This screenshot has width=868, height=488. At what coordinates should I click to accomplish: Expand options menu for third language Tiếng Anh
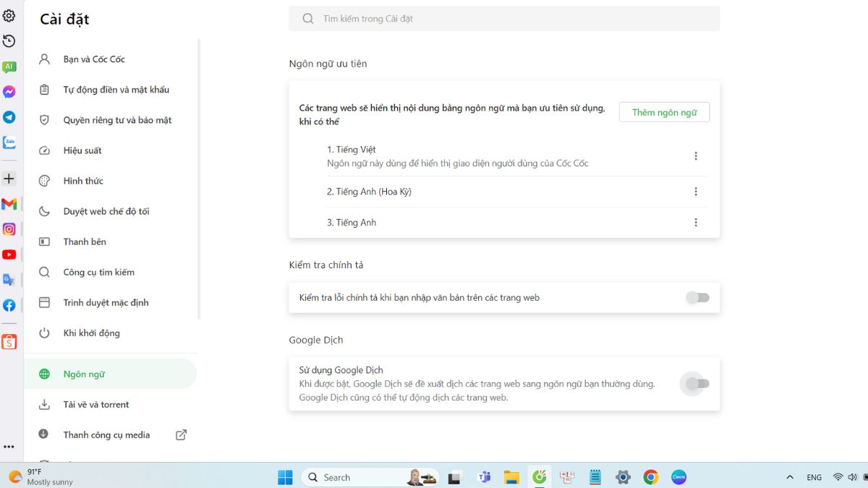pos(696,223)
